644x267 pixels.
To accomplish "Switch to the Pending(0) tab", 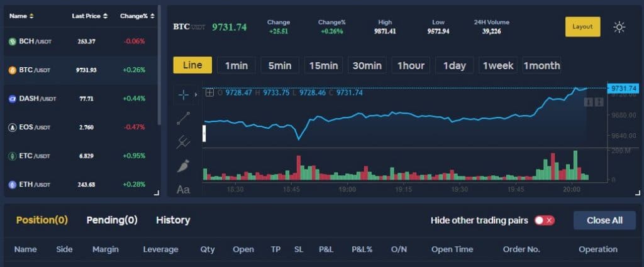I will click(112, 221).
